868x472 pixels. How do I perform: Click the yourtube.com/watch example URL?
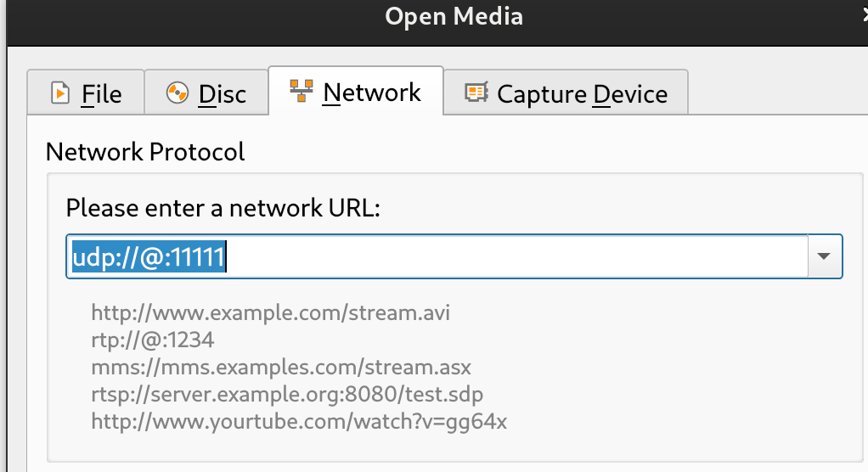[x=299, y=421]
